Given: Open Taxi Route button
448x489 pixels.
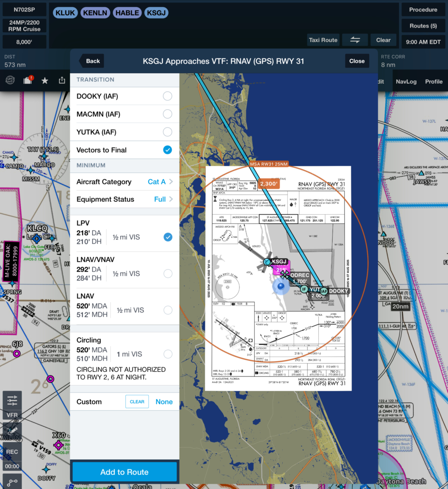Looking at the screenshot, I should click(x=323, y=40).
